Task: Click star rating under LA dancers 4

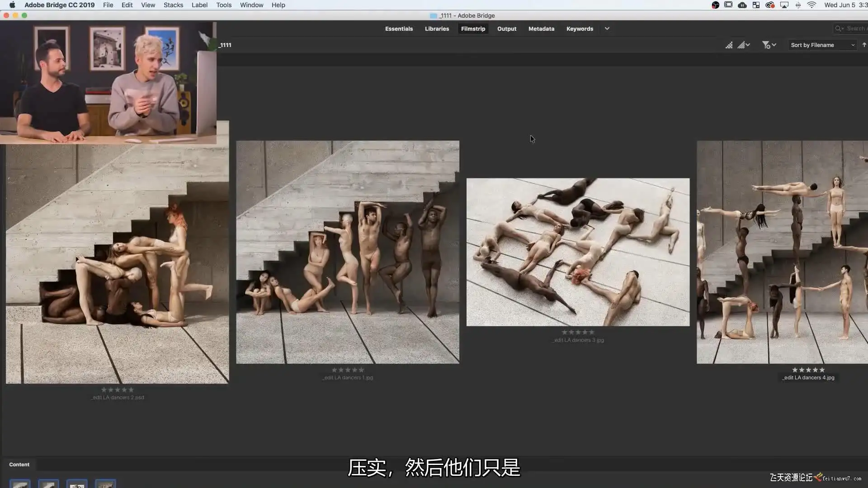Action: point(808,370)
